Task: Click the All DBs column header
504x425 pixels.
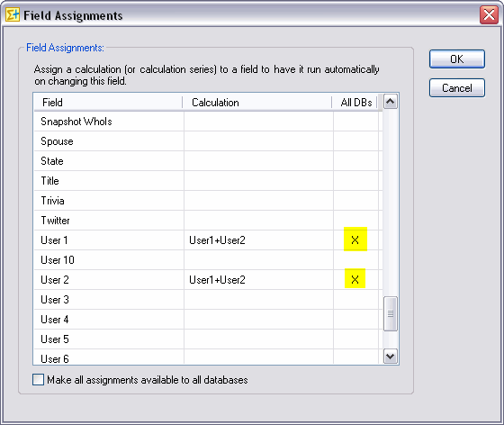Action: [355, 103]
